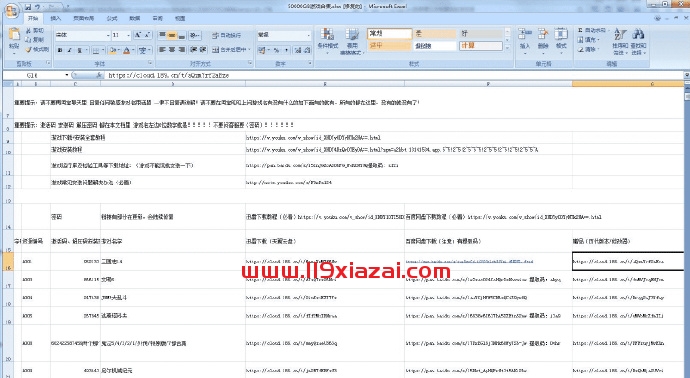Expand the cell styles gallery more arrow
This screenshot has width=690, height=378.
tap(507, 48)
